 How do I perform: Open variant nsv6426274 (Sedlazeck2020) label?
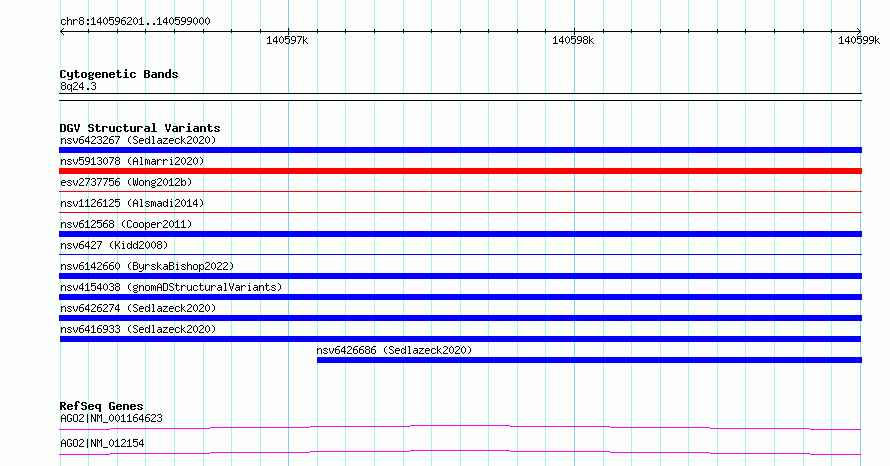tap(138, 308)
